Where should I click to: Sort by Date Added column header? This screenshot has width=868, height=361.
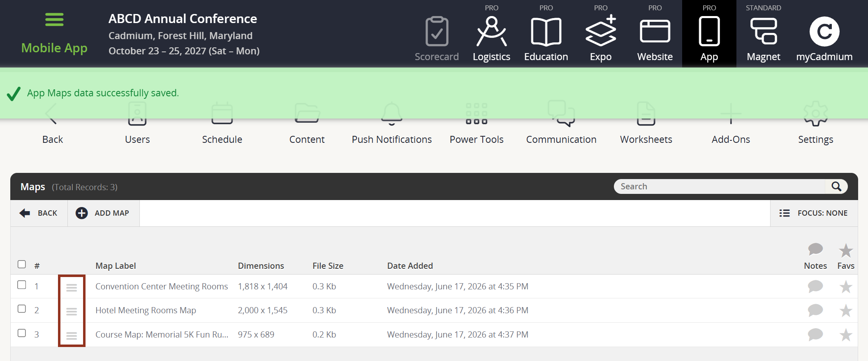click(x=410, y=266)
